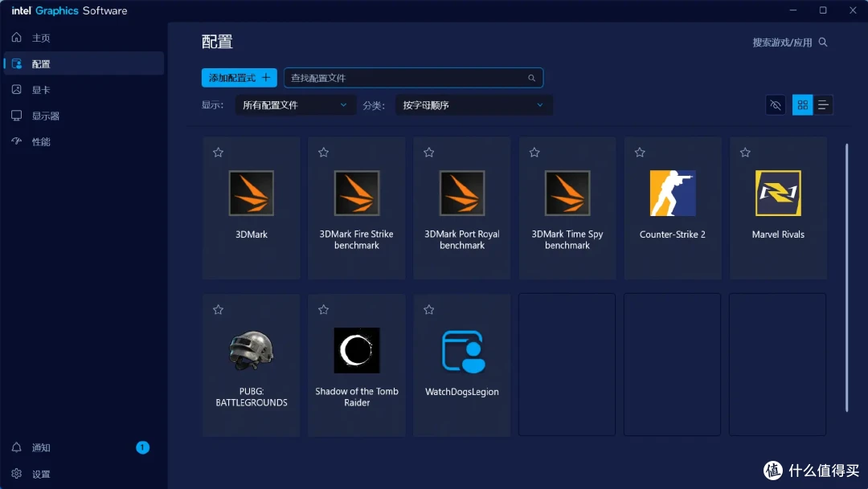Favorite 3DMark Port Royal benchmark star
The width and height of the screenshot is (868, 489).
[428, 152]
